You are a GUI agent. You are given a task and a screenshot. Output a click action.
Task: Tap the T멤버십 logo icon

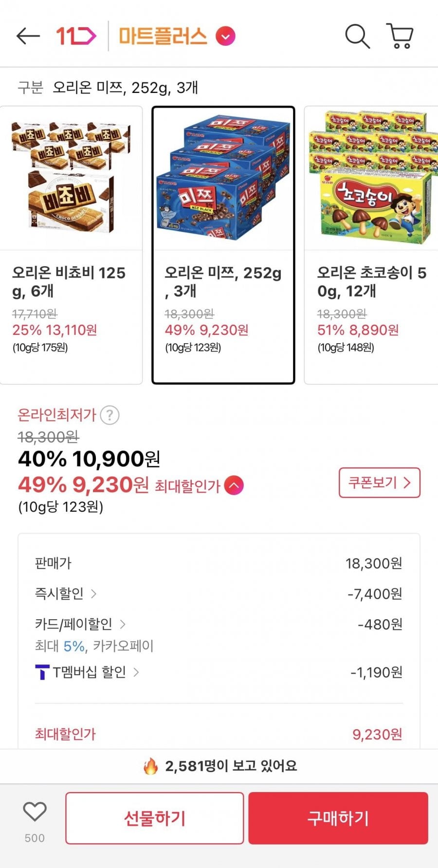pos(42,672)
